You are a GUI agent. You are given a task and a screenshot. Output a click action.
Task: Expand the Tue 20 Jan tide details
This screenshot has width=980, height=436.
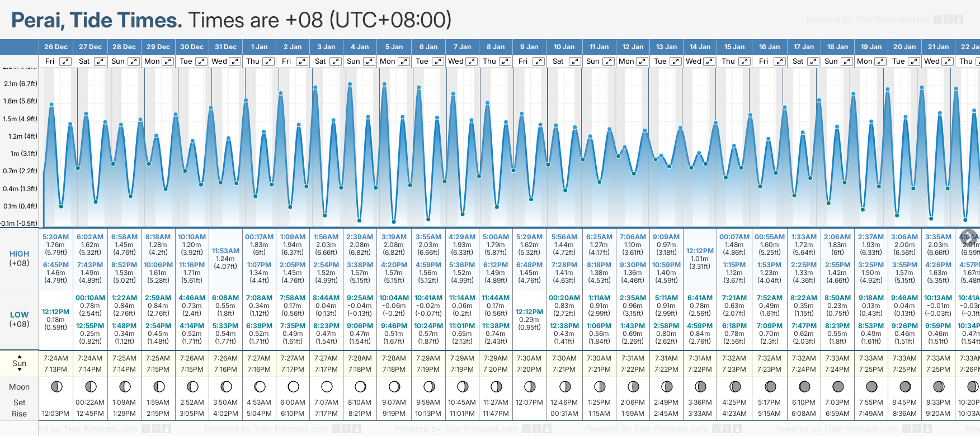913,61
